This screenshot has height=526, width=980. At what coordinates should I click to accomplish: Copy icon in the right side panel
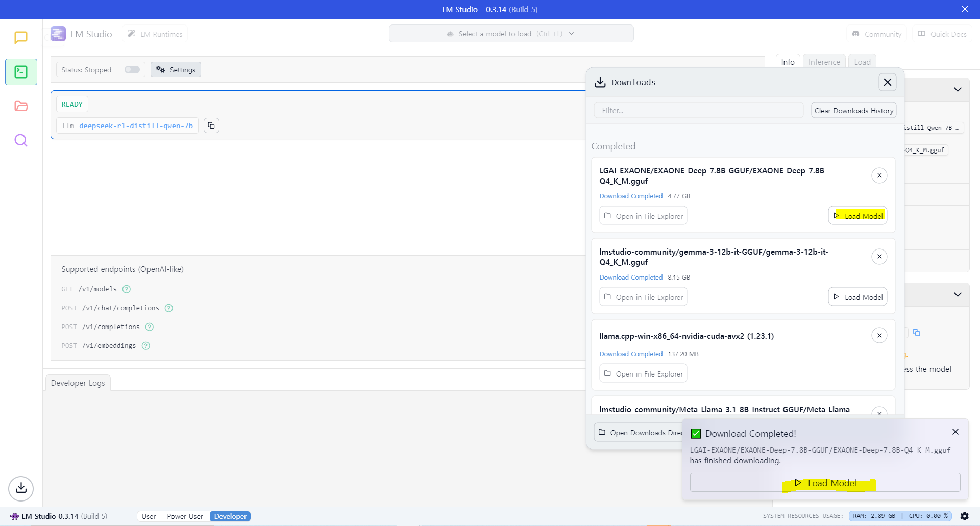click(x=917, y=333)
